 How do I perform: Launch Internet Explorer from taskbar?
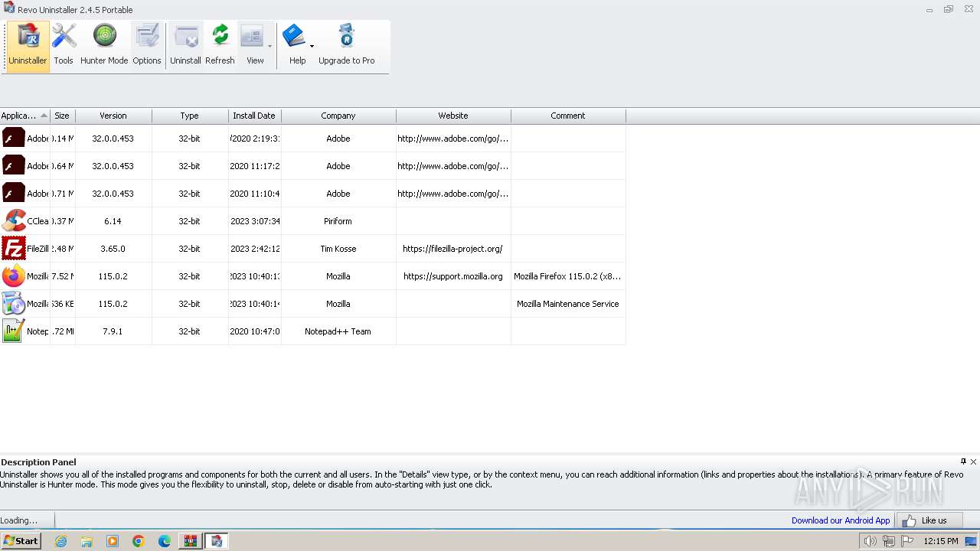point(61,541)
